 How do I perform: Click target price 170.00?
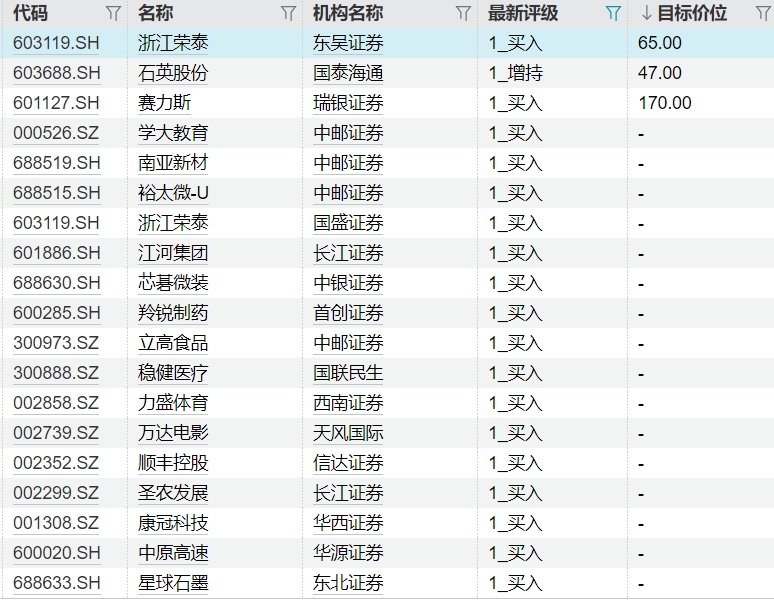[665, 103]
